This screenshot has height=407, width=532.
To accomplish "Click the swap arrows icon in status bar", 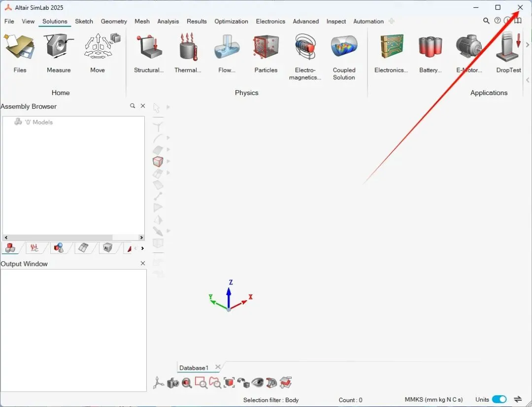I will pyautogui.click(x=518, y=399).
